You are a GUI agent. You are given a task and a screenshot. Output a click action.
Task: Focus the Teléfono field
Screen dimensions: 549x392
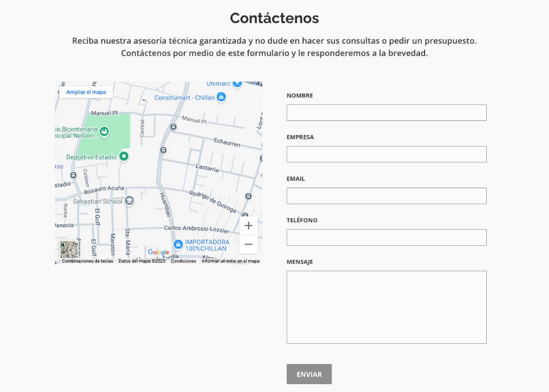coord(386,237)
